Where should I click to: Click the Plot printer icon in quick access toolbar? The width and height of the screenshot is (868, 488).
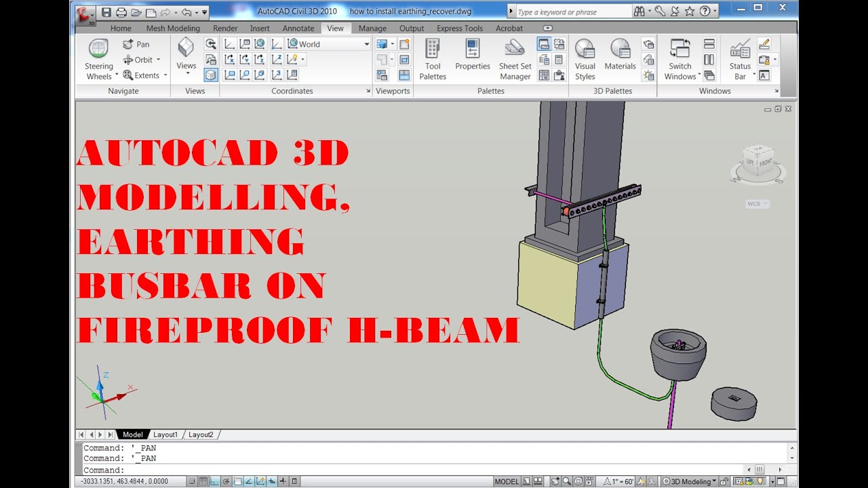tap(121, 12)
